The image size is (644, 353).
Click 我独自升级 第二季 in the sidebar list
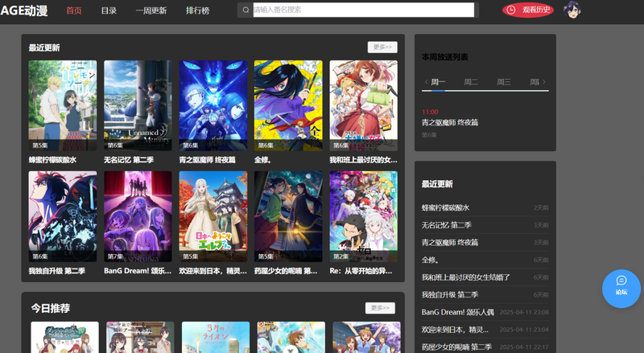450,295
